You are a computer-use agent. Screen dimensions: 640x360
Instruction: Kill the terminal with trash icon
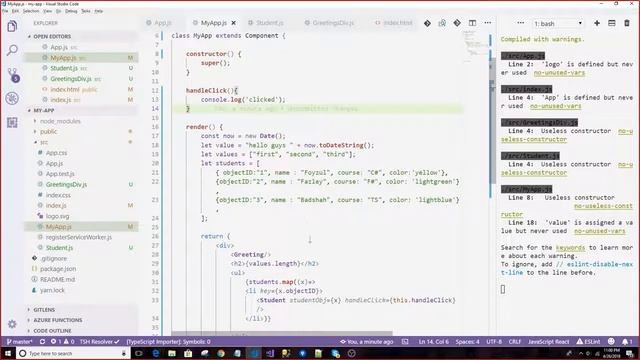coord(627,23)
